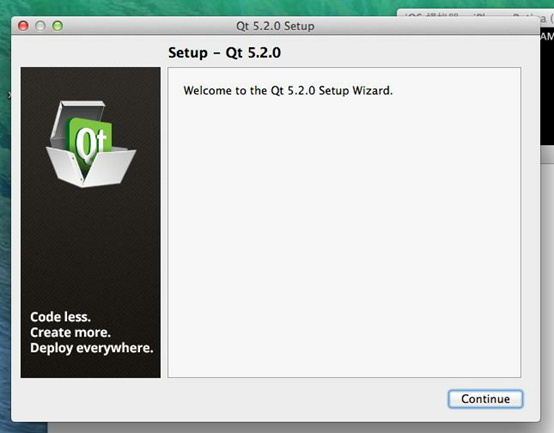Viewport: 554px width, 433px height.
Task: Zoom the window with the green button
Action: coord(57,26)
